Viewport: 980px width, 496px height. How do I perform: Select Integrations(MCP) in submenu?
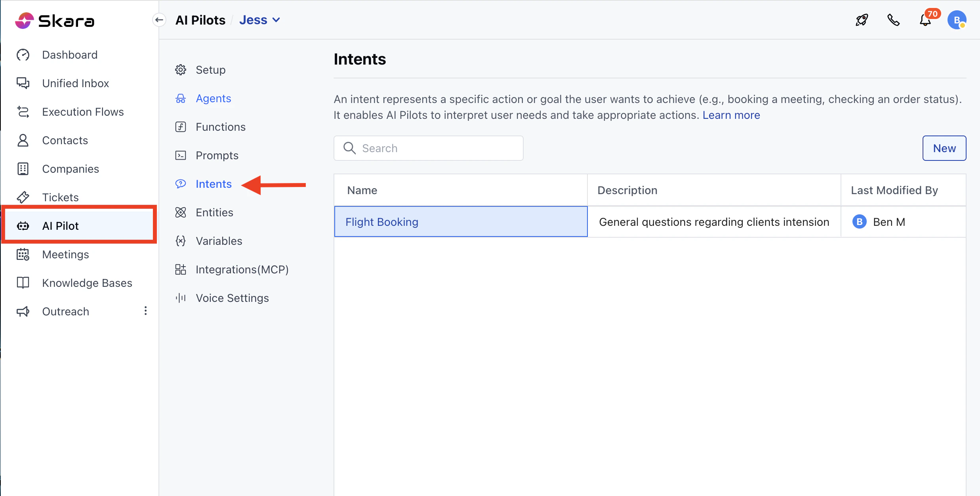coord(242,269)
